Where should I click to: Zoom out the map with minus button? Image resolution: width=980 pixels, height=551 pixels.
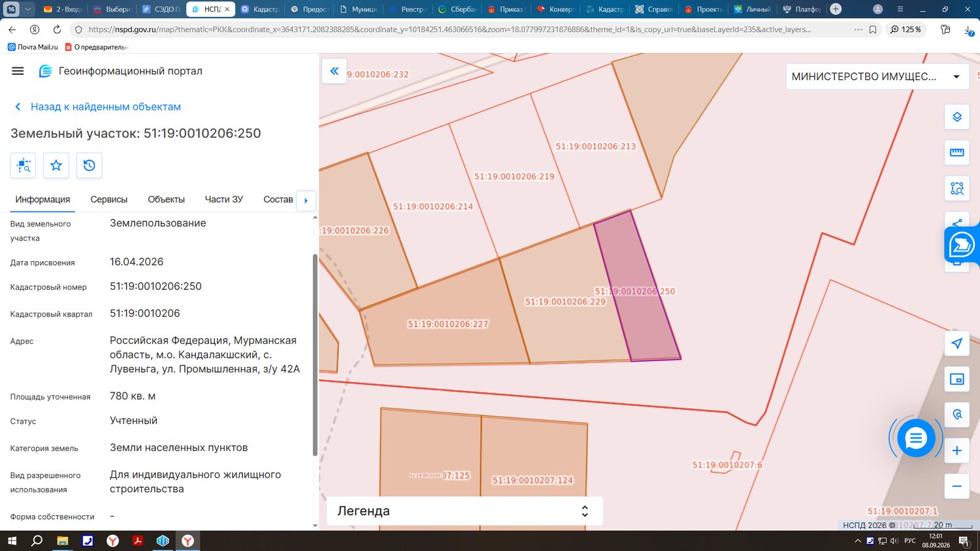(x=957, y=486)
